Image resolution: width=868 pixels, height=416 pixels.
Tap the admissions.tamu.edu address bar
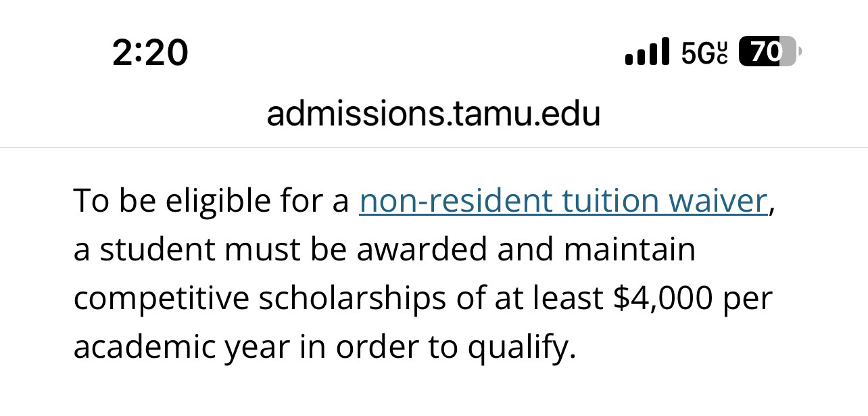433,114
